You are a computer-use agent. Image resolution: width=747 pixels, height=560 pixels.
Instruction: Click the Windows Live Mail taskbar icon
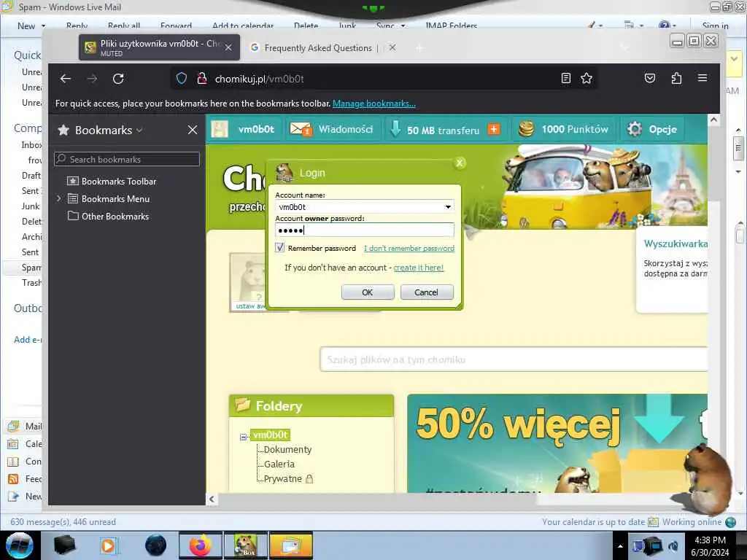pos(291,545)
